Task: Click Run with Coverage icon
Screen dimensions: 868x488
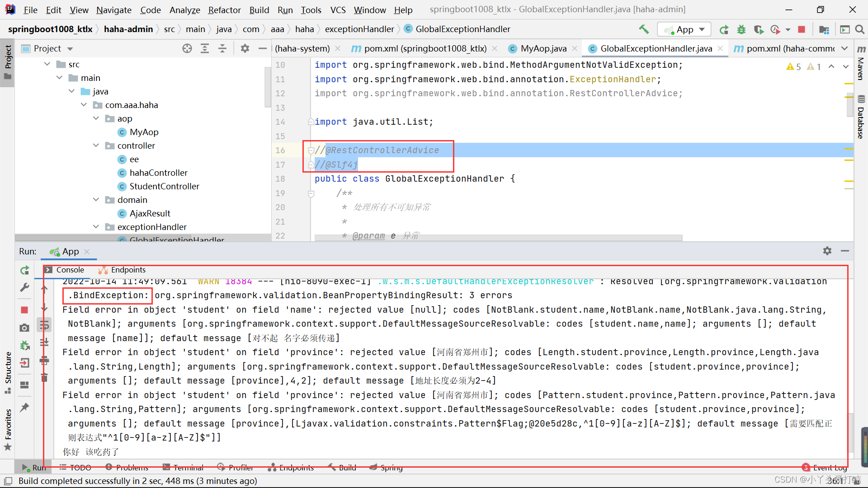Action: [759, 29]
